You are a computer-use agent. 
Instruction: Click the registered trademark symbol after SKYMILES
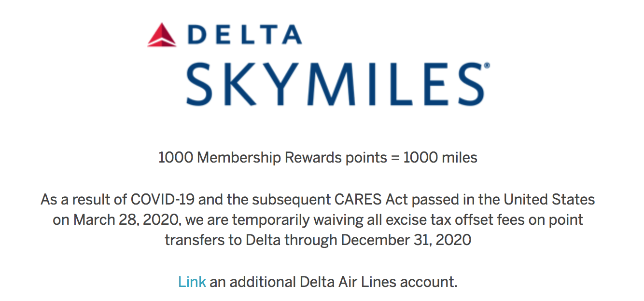(x=487, y=65)
